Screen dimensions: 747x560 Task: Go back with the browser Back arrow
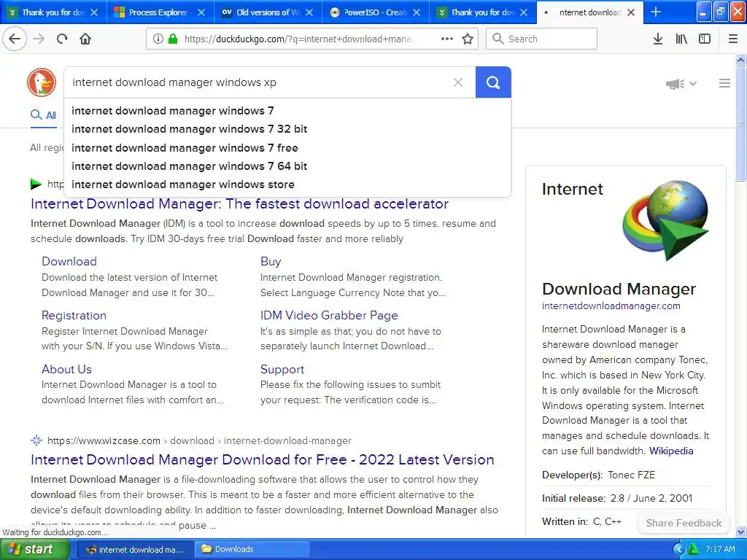coord(15,39)
